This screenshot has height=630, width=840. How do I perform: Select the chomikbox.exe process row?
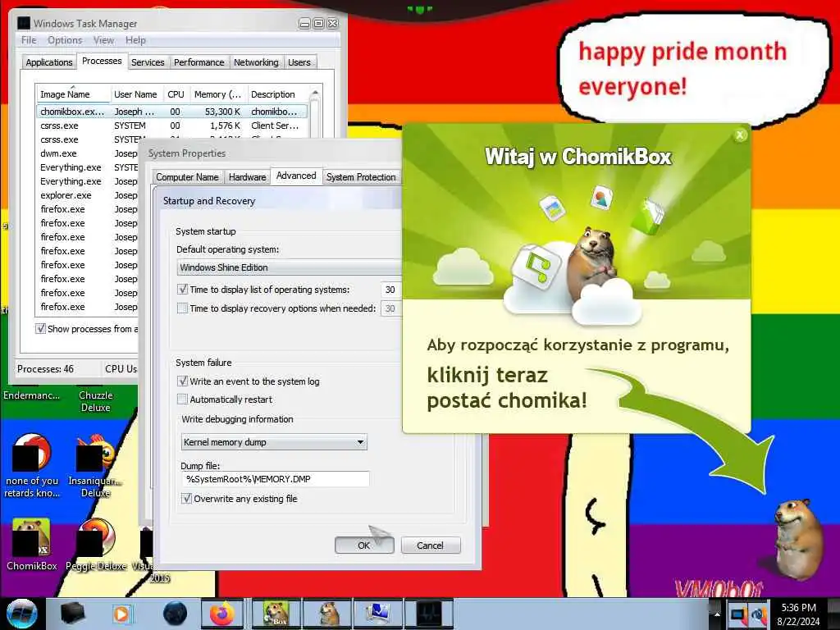point(172,112)
